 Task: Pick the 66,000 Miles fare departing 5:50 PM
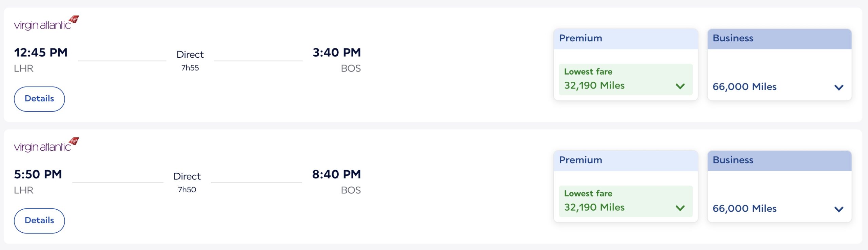click(744, 209)
